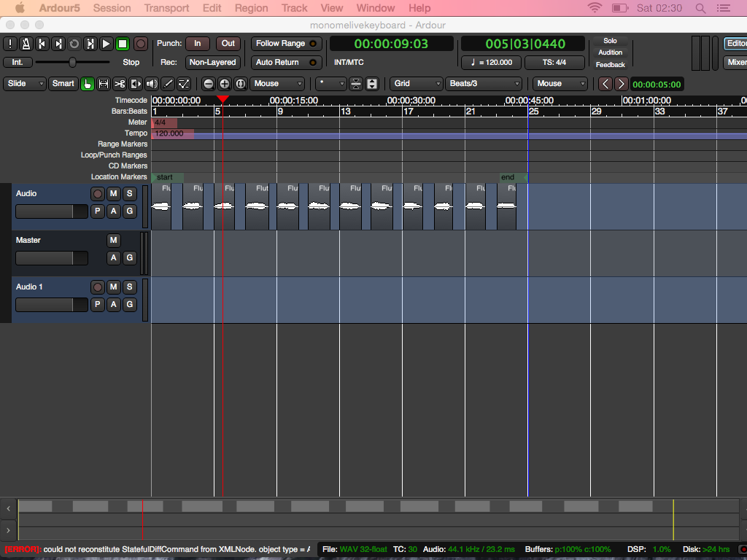Select the Cut (scissors) tool
Screen dimensions: 747x560
tap(120, 84)
